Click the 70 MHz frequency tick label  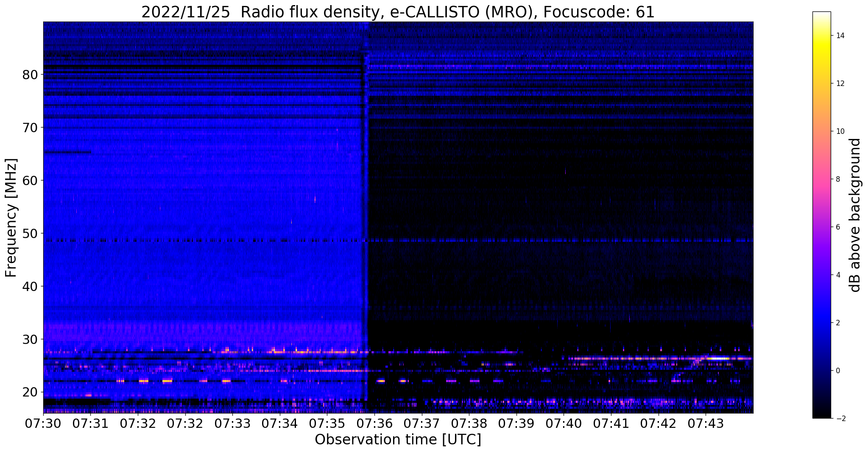coord(30,128)
